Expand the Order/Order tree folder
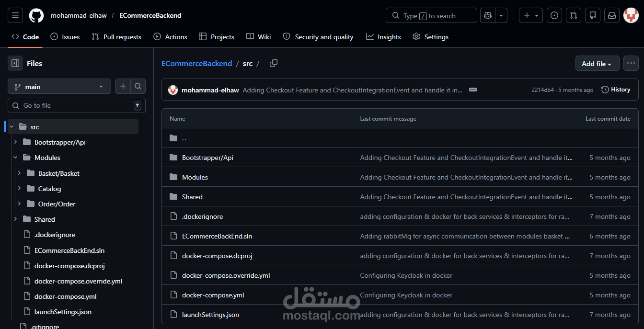644x329 pixels. pyautogui.click(x=19, y=204)
